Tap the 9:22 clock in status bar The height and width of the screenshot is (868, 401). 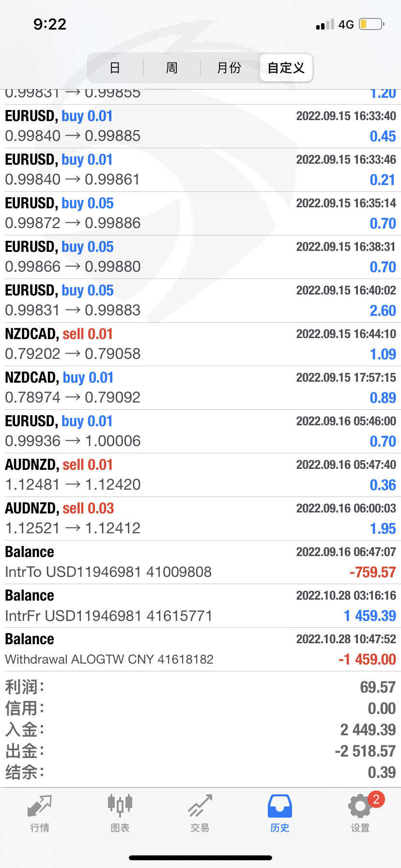[x=50, y=24]
